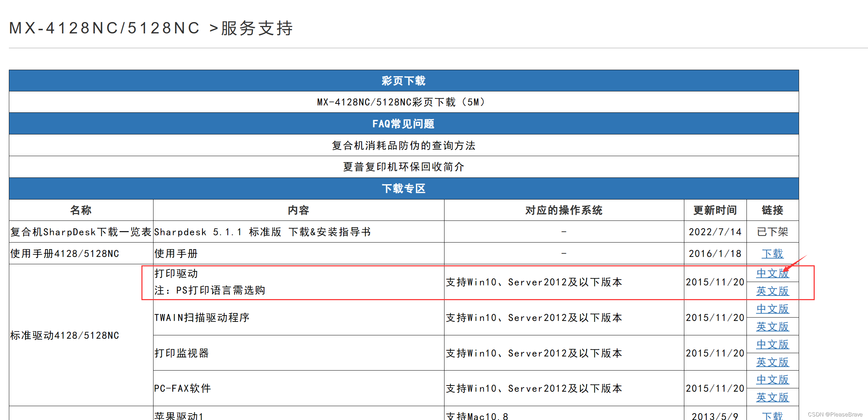
Task: Click 英文版 link for TWAIN扫描驱动程序
Action: (x=772, y=326)
